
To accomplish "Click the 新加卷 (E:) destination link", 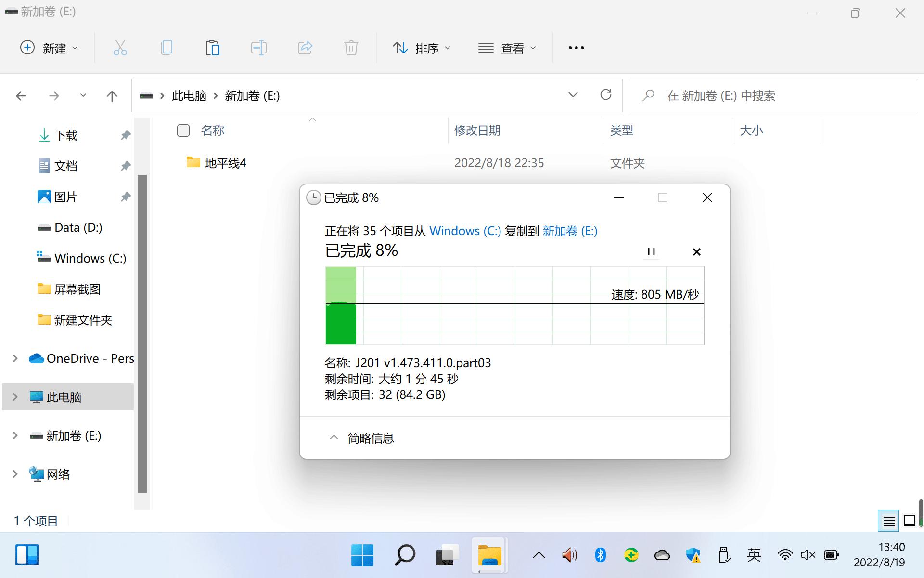I will (x=570, y=231).
